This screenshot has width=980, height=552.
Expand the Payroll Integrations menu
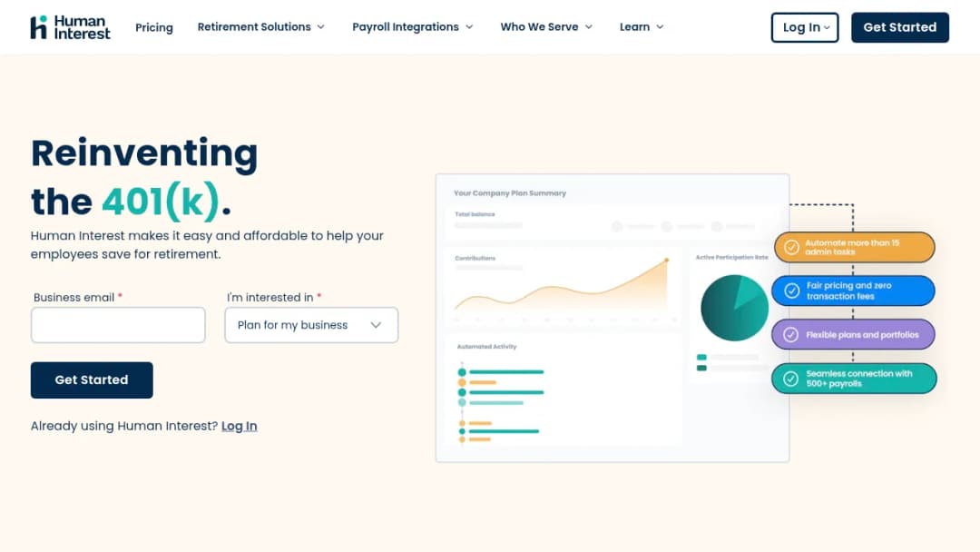(413, 27)
